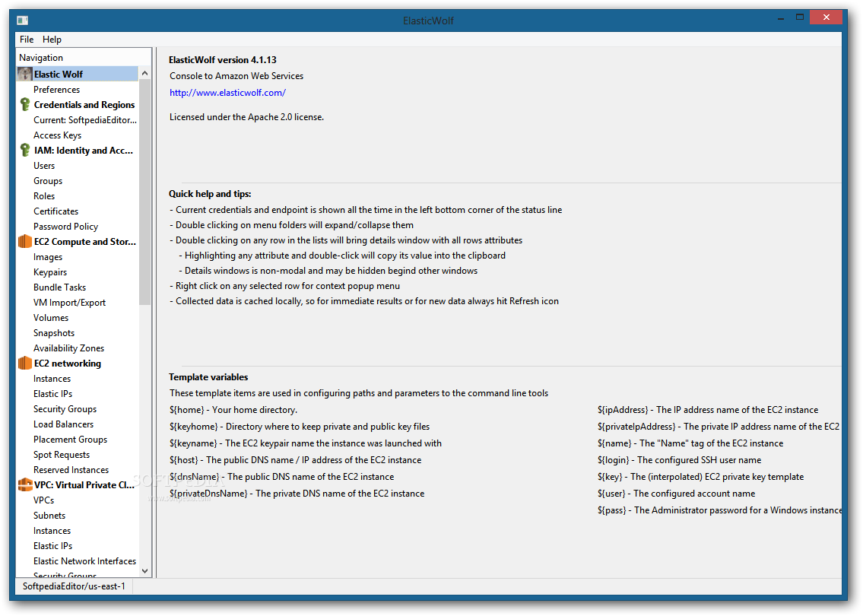Click the 'Navigation' panel header label
Viewport: 863px width, 616px height.
[x=41, y=58]
